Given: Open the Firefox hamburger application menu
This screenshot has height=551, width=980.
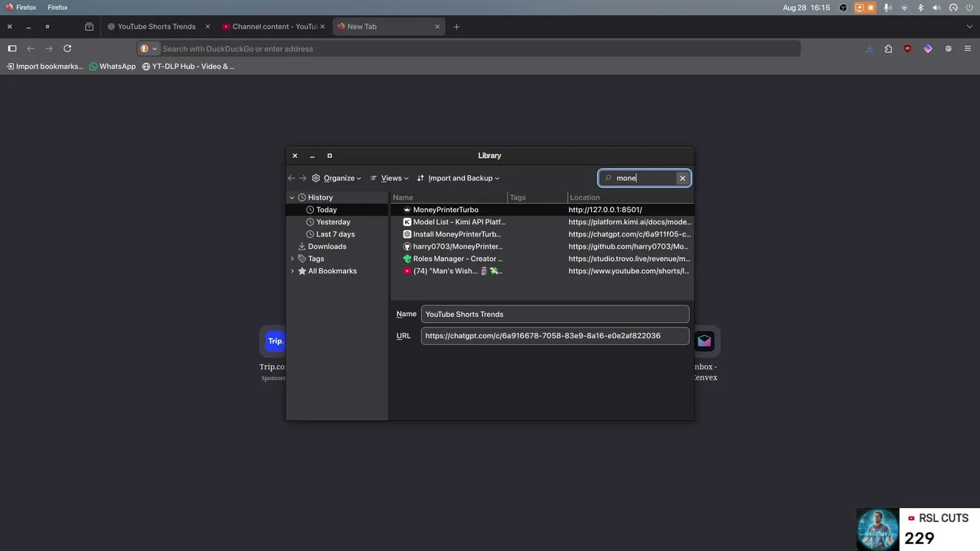Looking at the screenshot, I should [969, 48].
